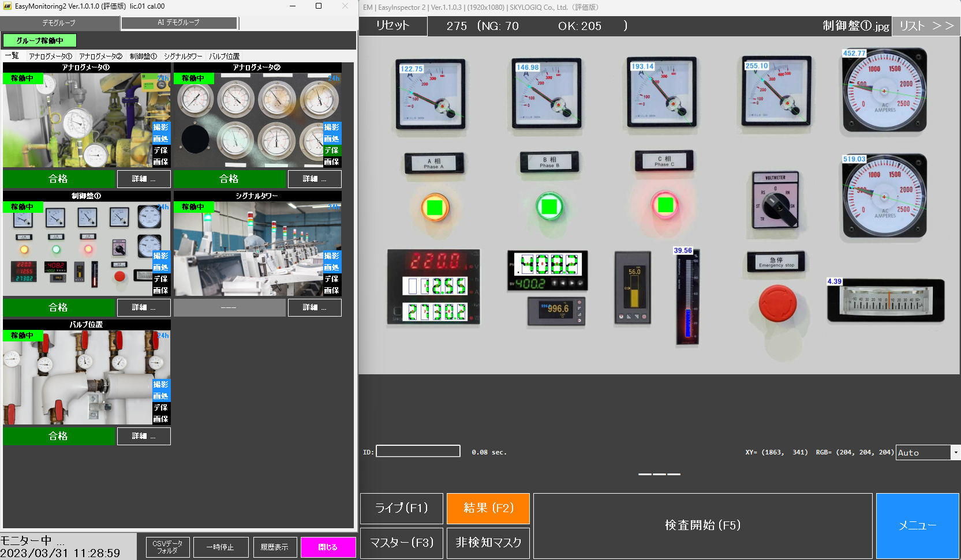Click the 2023/03/31 11:28:59 timestamp
The height and width of the screenshot is (560, 961).
click(x=60, y=553)
